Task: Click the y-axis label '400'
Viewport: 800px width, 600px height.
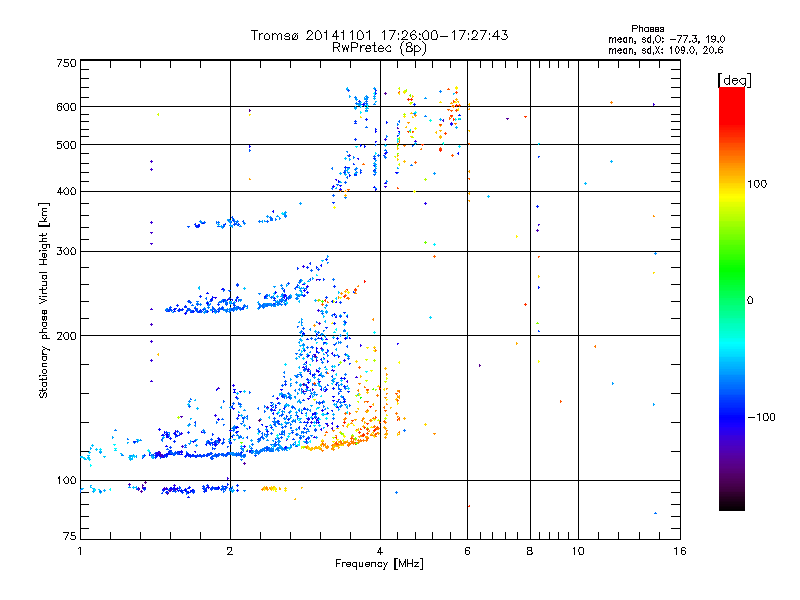Action: (x=66, y=191)
